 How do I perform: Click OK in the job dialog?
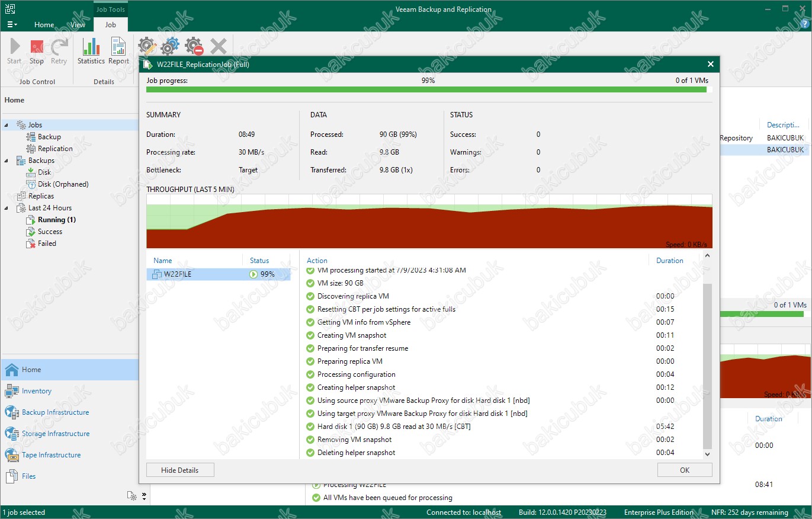[x=685, y=470]
